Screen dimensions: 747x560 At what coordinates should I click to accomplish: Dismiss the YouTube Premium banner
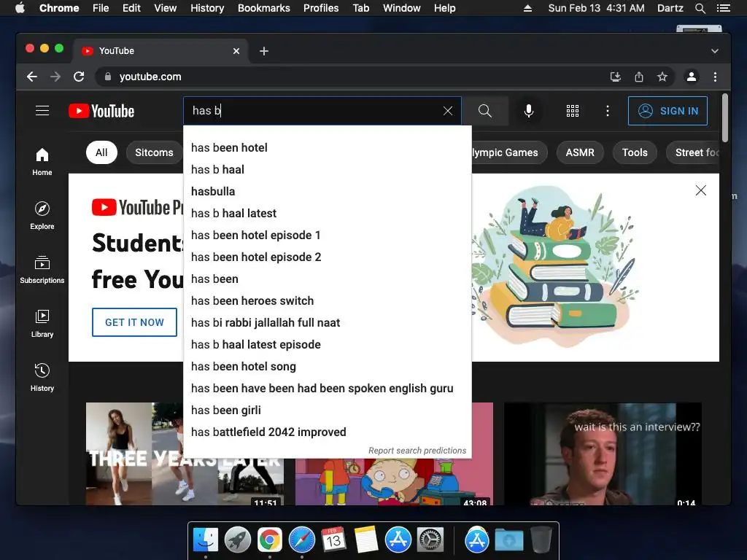(701, 190)
